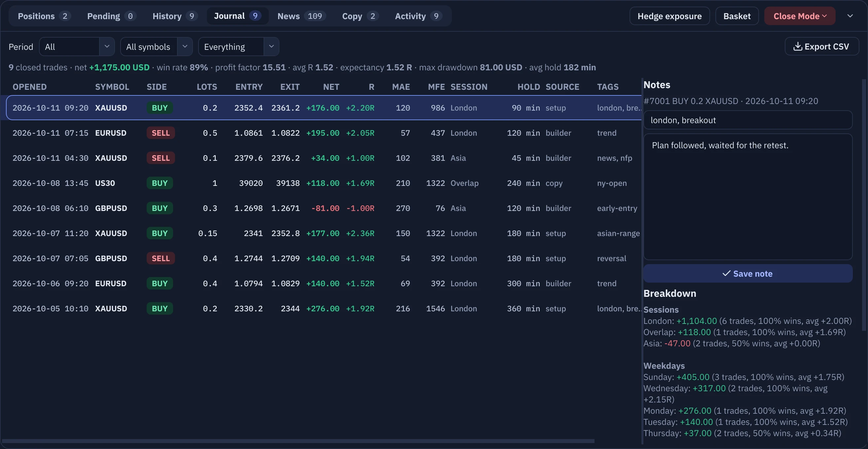This screenshot has width=868, height=449.
Task: Click the Export CSV button
Action: click(821, 47)
